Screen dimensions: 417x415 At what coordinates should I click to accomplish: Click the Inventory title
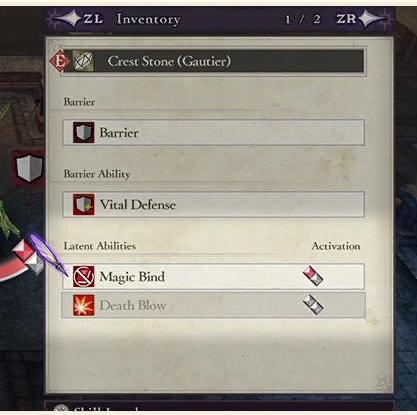(149, 19)
